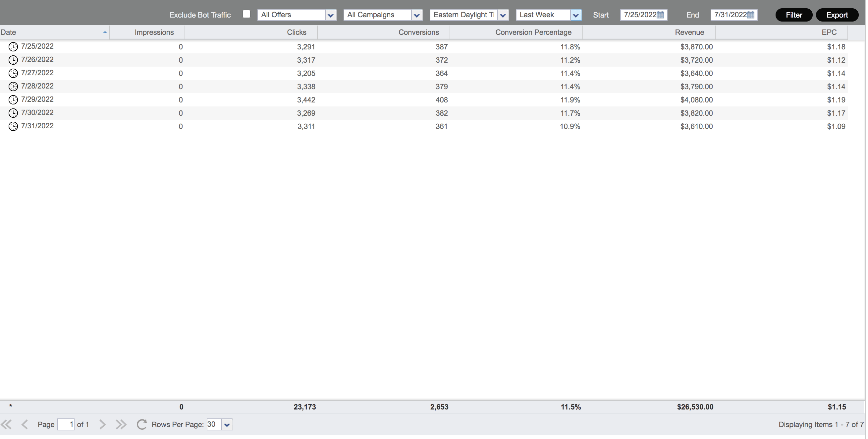This screenshot has width=868, height=439.
Task: Open hourly view clock icon for 7/29/2022
Action: pos(13,100)
